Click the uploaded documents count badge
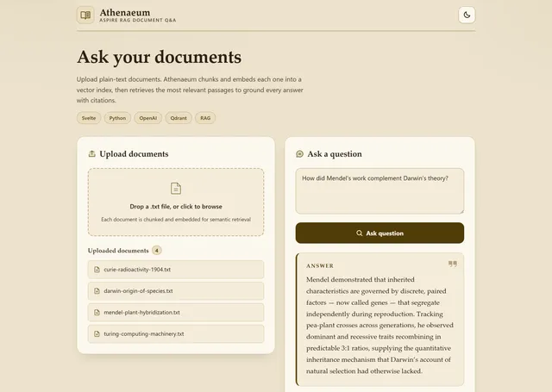The image size is (552, 392). [157, 251]
